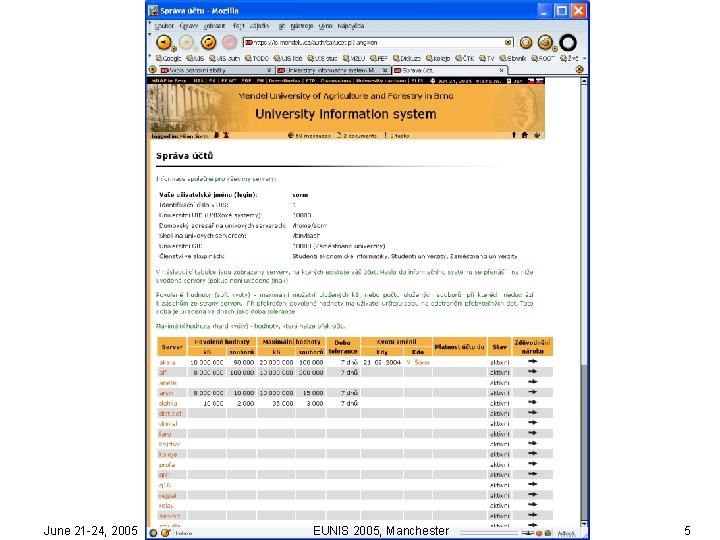Open the Nápověda menu

pyautogui.click(x=351, y=26)
